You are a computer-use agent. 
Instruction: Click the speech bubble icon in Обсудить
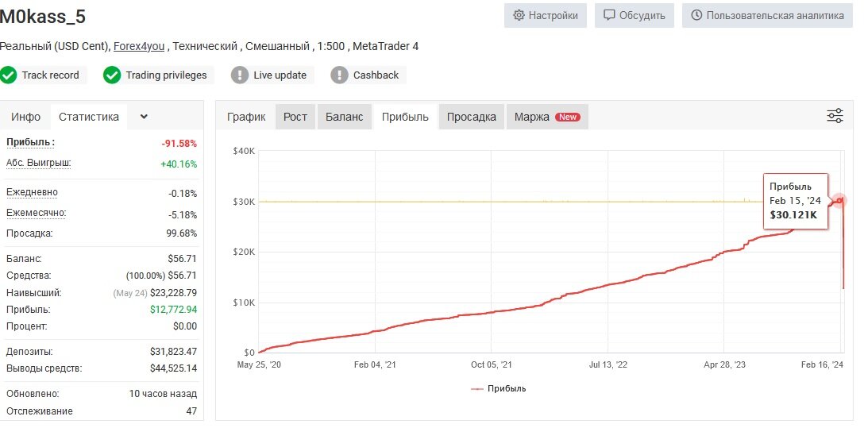tap(609, 16)
